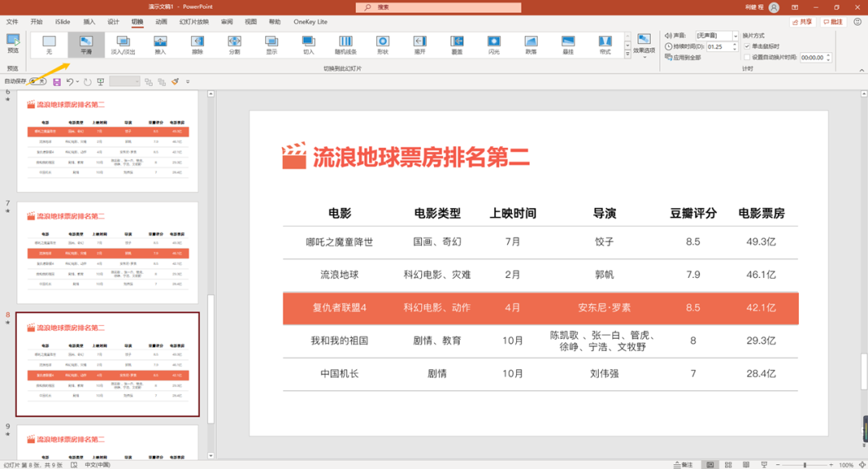Collapse the ribbon with the chevron
This screenshot has width=868, height=469.
click(862, 70)
